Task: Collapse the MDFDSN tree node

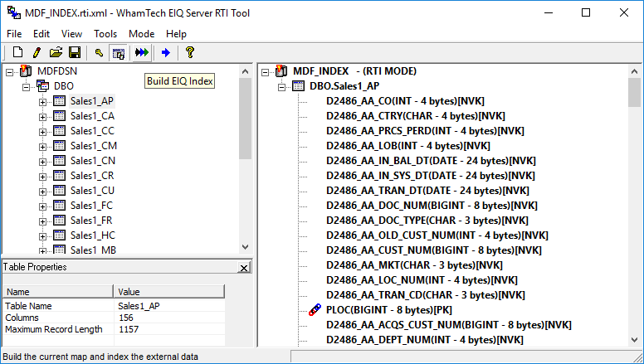Action: (x=9, y=73)
